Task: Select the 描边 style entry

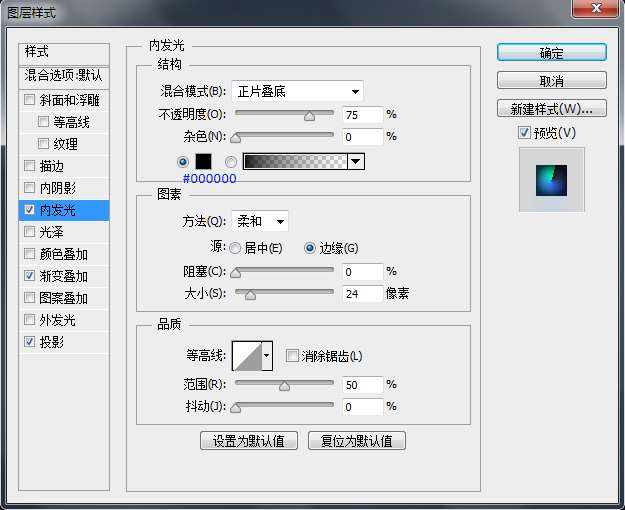Action: (64, 165)
